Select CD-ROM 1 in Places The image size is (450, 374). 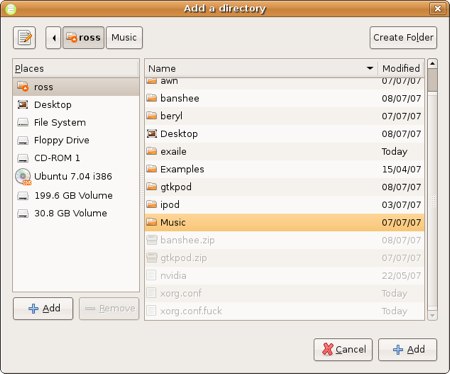tap(76, 158)
